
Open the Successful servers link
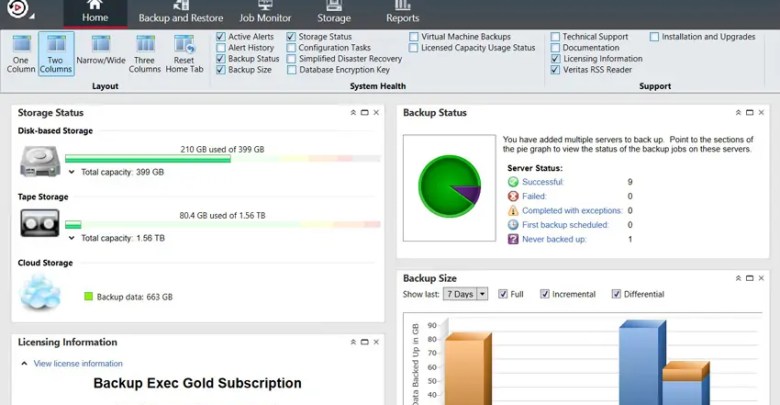pos(543,182)
